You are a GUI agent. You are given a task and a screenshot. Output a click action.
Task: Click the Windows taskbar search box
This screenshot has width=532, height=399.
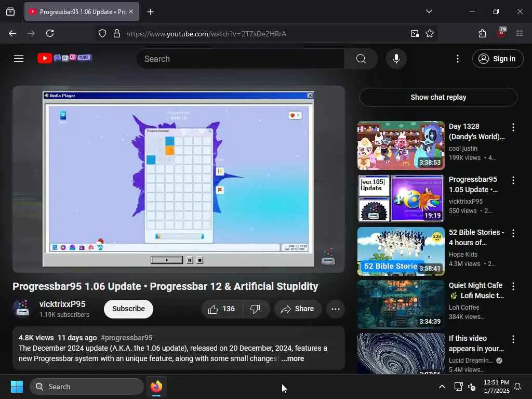click(x=87, y=387)
